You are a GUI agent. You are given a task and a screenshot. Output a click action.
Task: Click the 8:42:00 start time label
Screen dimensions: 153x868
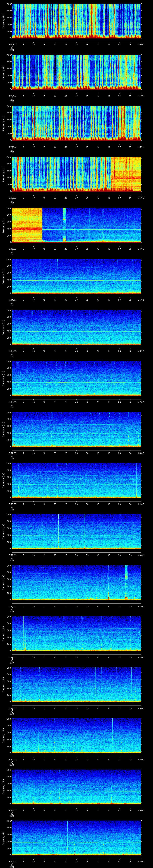(x=12, y=708)
